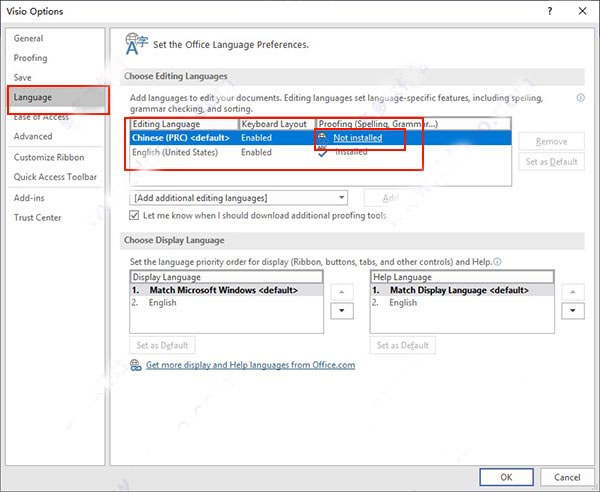Select English in the Help Language list
The image size is (600, 492).
click(x=462, y=303)
